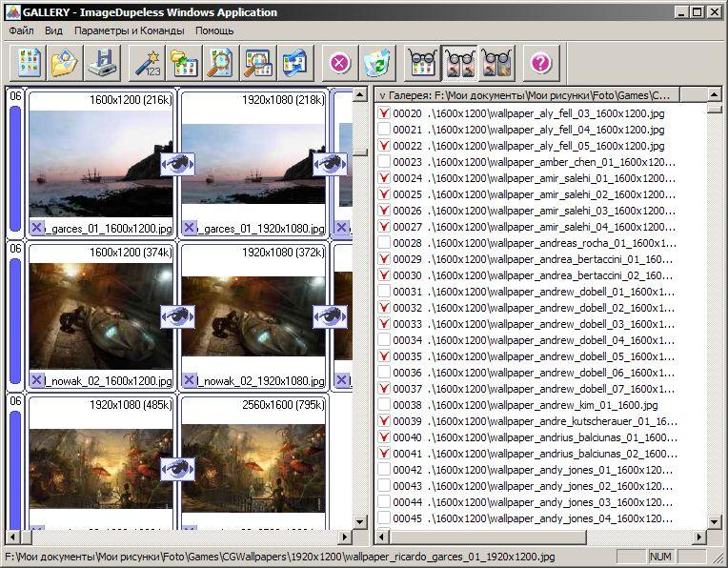Click the new gallery toolbar icon
The height and width of the screenshot is (568, 728).
coord(30,63)
